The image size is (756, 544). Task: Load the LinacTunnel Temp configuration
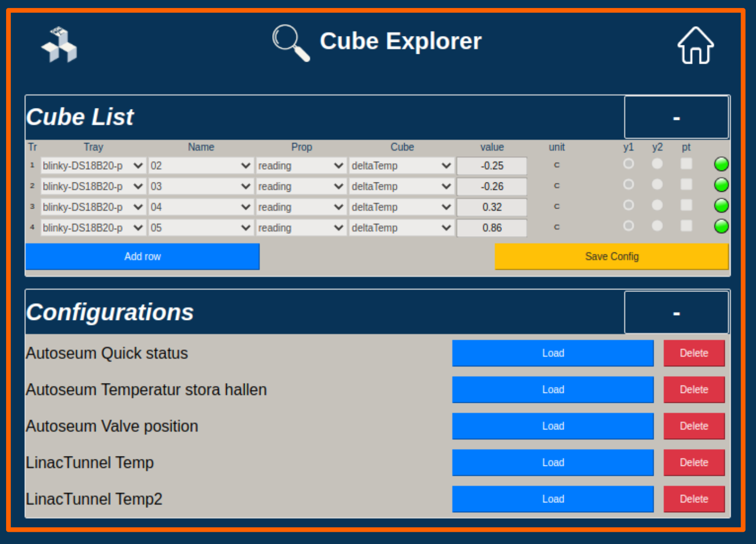click(552, 463)
